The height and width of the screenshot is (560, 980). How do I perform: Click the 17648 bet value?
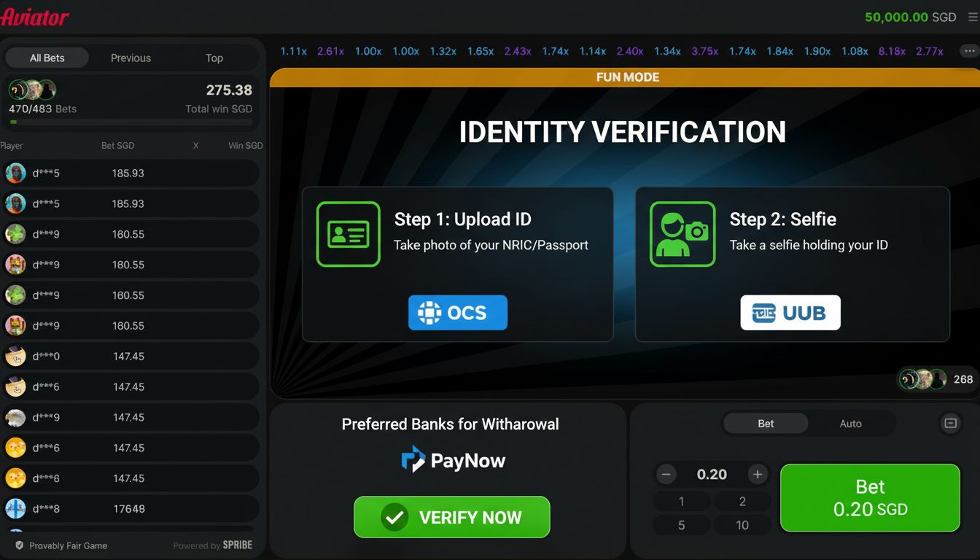[x=128, y=508]
